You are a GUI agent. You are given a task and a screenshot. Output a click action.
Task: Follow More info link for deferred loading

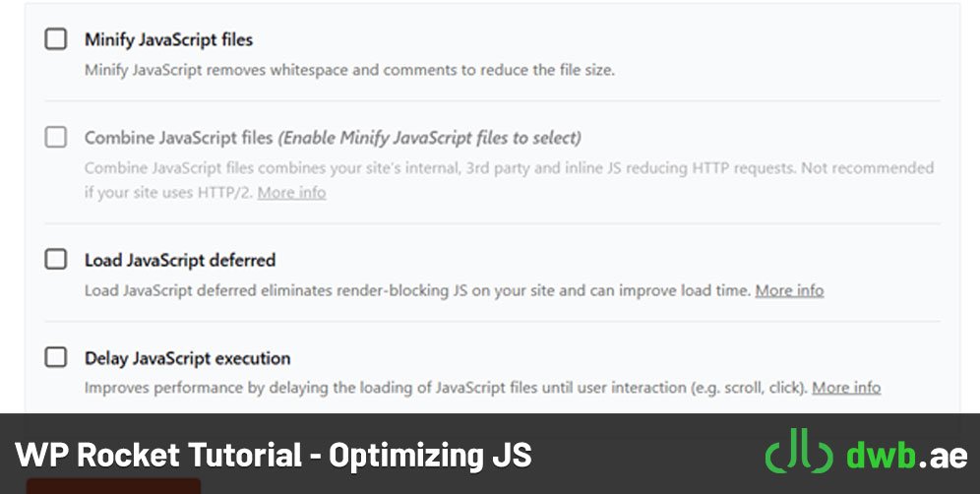789,290
